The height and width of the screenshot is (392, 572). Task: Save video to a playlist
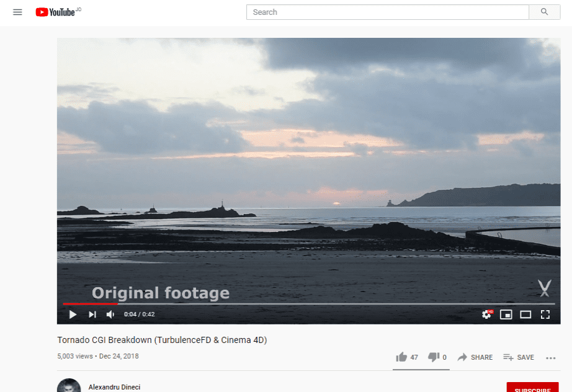click(x=519, y=357)
